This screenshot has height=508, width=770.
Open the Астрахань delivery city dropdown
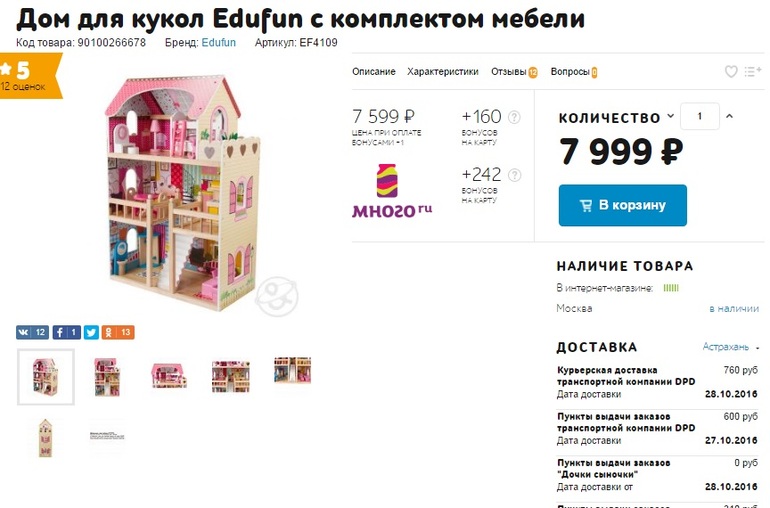pos(731,347)
